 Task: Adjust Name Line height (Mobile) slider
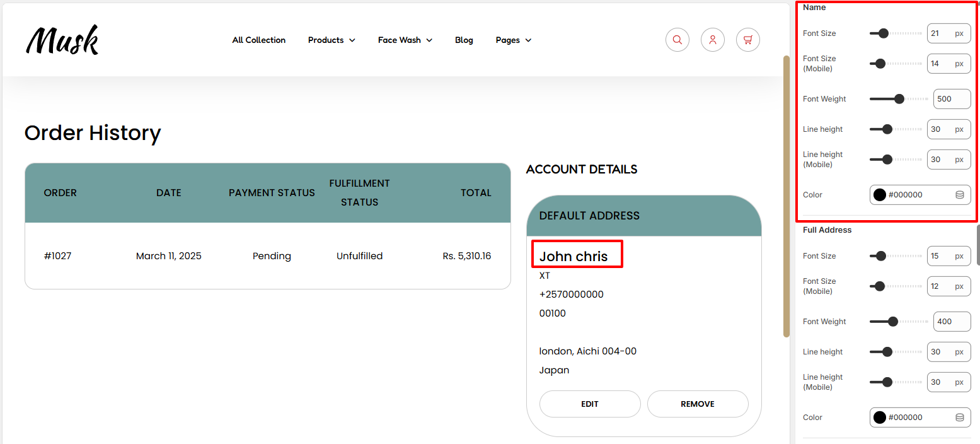896,160
